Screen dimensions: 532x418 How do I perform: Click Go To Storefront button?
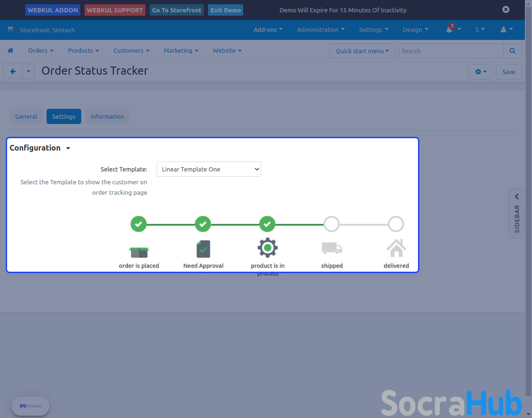[177, 10]
